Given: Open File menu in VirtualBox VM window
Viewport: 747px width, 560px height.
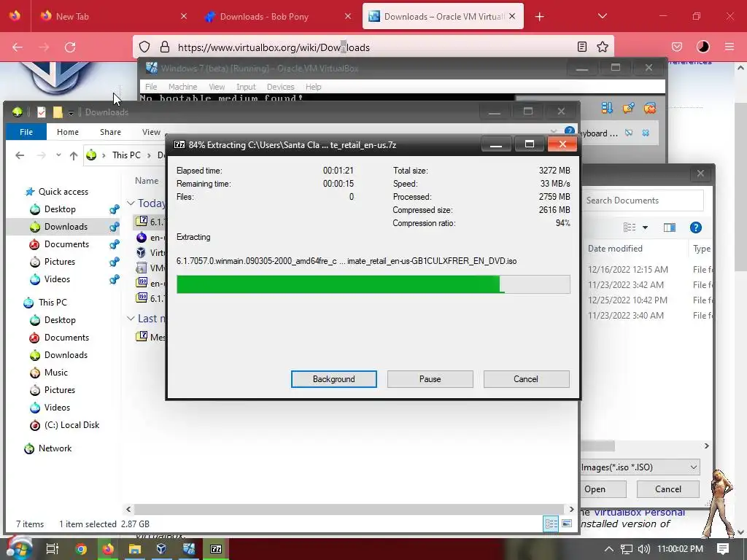Looking at the screenshot, I should (x=151, y=87).
